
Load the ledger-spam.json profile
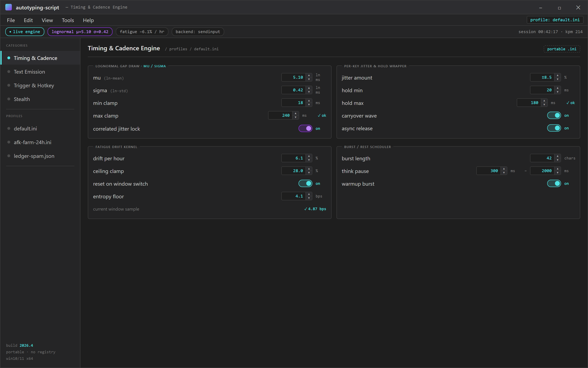click(40, 156)
